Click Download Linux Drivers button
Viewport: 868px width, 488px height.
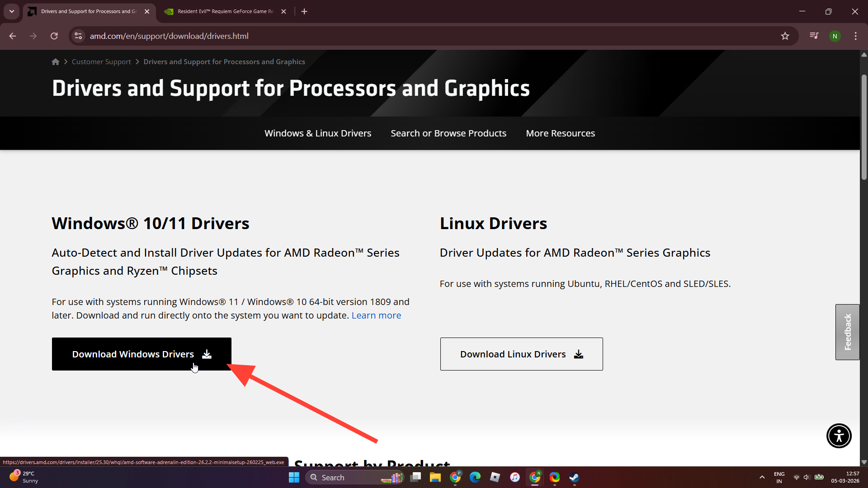pos(521,354)
